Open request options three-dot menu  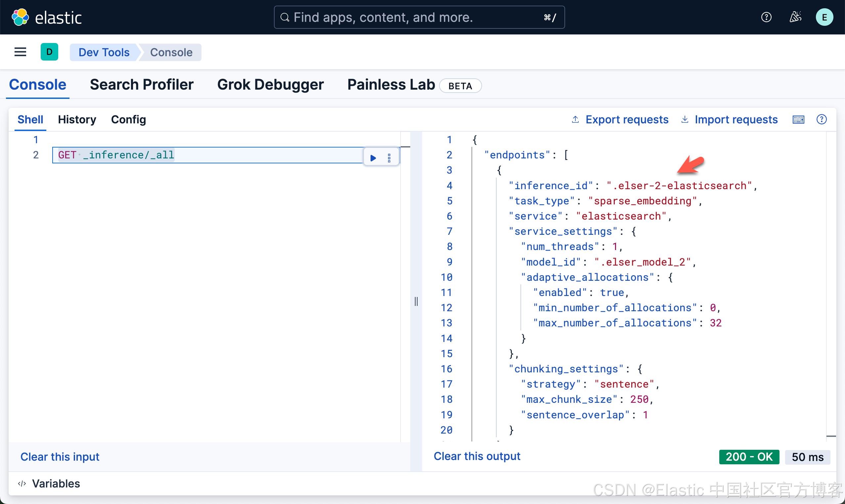pos(389,158)
